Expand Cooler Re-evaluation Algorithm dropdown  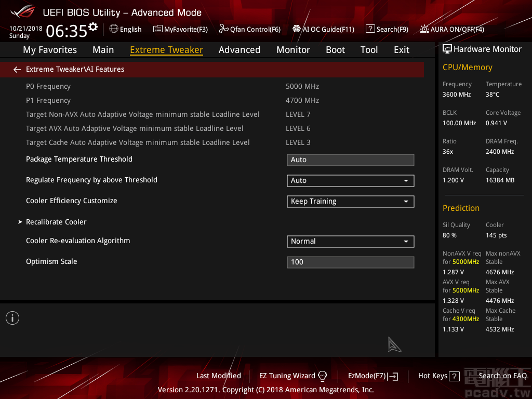click(350, 241)
